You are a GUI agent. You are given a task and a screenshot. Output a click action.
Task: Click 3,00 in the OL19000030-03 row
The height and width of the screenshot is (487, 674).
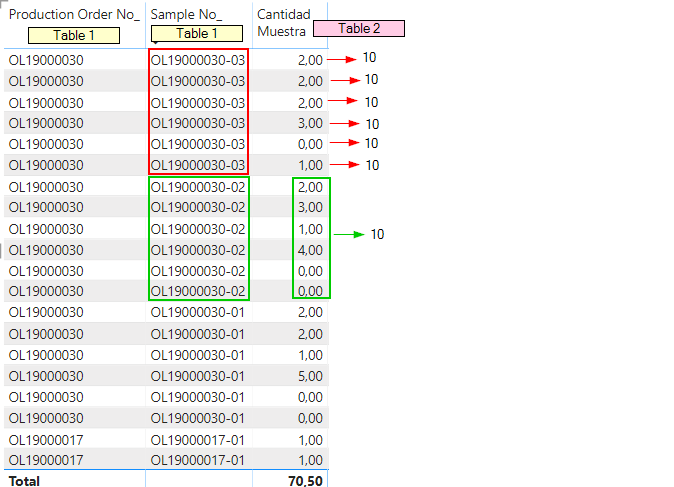pos(310,123)
